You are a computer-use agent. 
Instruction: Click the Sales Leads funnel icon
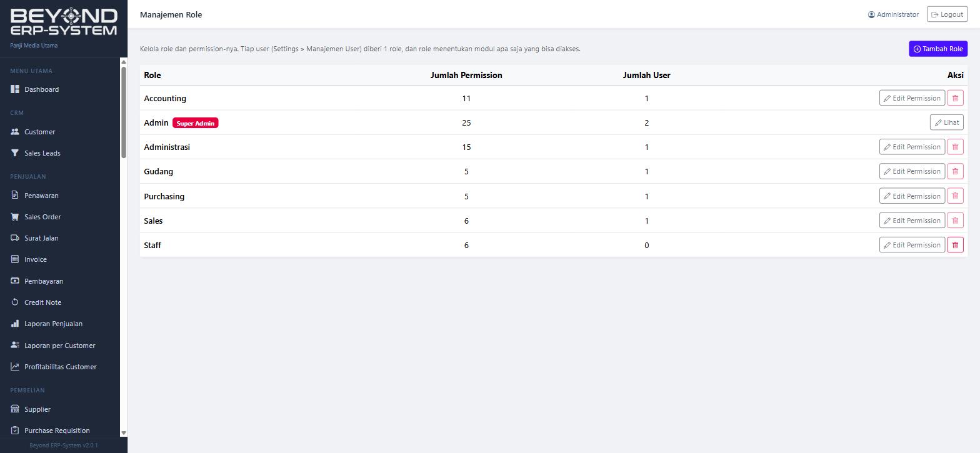pos(15,153)
